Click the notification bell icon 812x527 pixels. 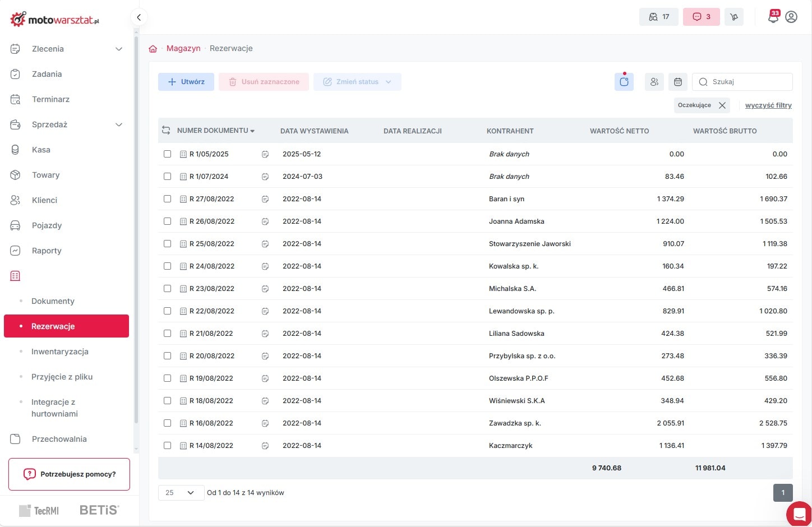(x=773, y=17)
